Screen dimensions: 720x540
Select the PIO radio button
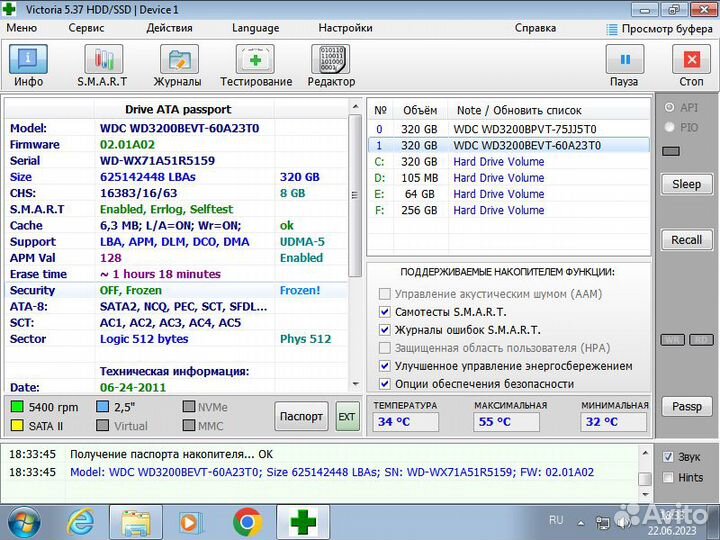click(x=669, y=127)
